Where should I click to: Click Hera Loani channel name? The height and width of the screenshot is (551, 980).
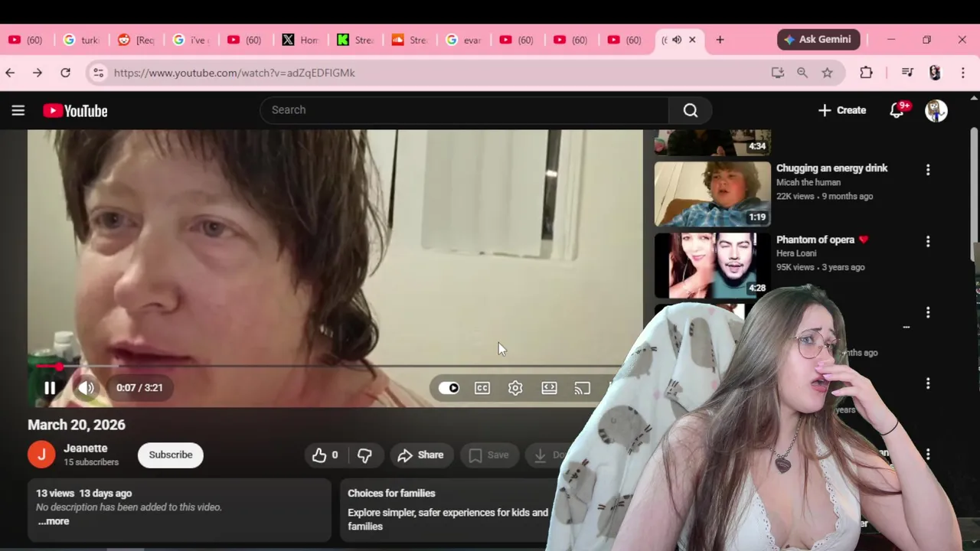point(796,253)
